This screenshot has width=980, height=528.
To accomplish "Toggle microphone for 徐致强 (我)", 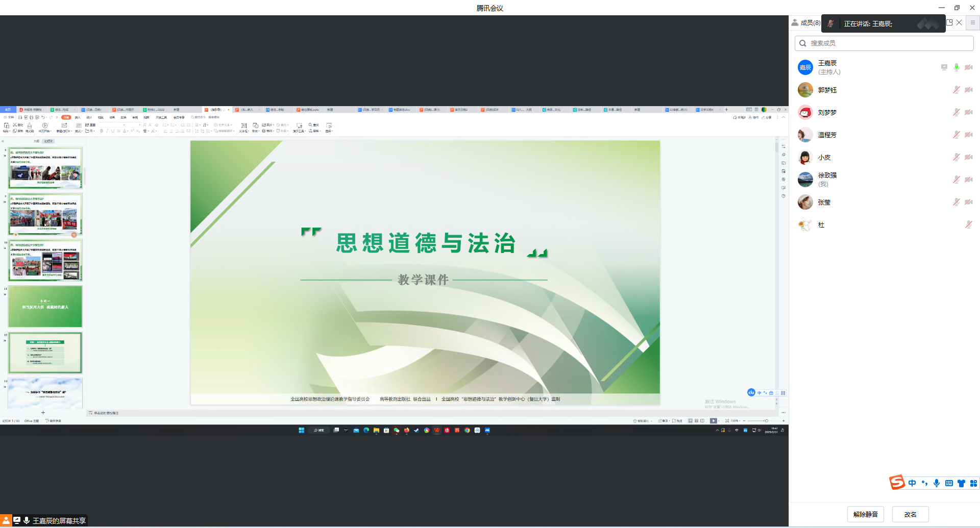I will pos(956,180).
